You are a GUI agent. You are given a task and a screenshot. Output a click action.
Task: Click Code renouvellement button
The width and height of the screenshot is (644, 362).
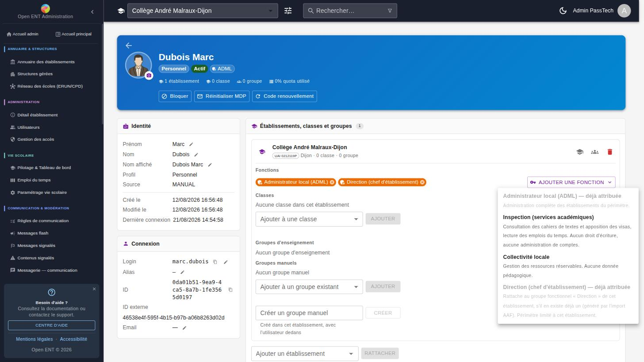pyautogui.click(x=284, y=96)
